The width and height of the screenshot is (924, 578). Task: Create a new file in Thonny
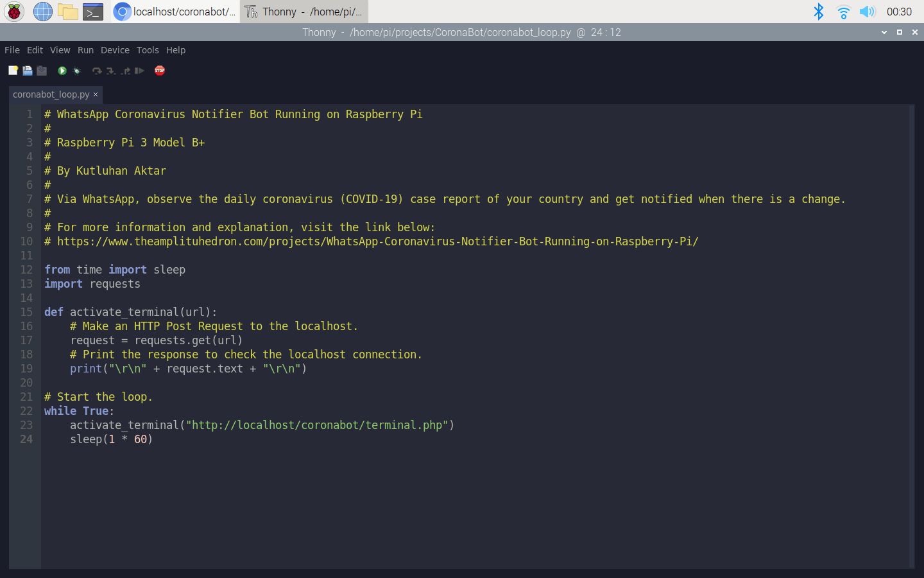[x=13, y=71]
